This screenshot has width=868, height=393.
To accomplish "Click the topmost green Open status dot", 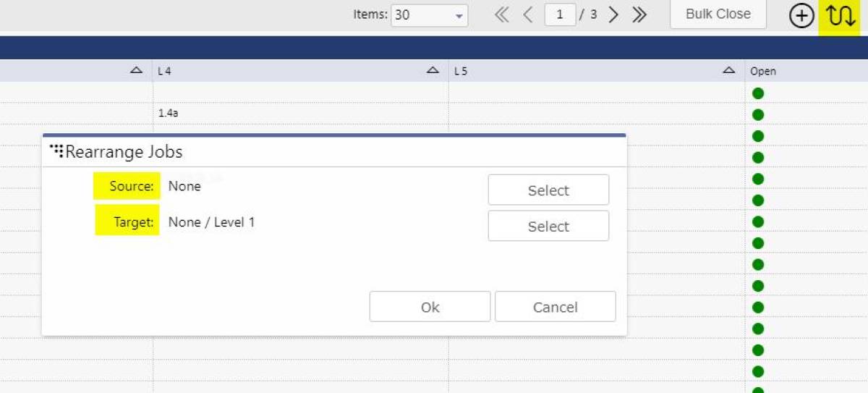I will point(758,93).
